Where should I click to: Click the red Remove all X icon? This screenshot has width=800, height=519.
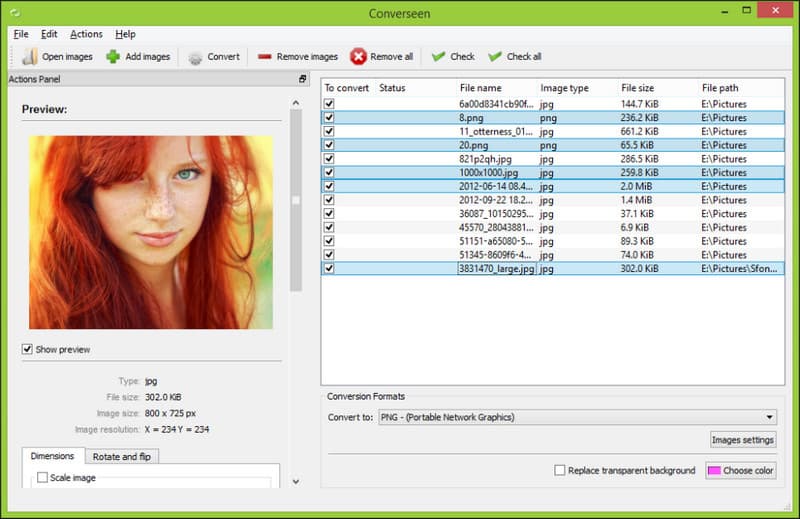pos(358,57)
